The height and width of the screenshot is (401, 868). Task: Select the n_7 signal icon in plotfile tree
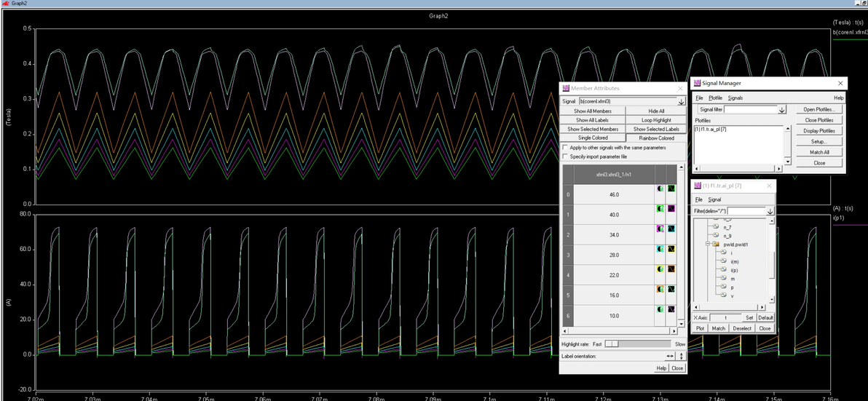pos(715,227)
